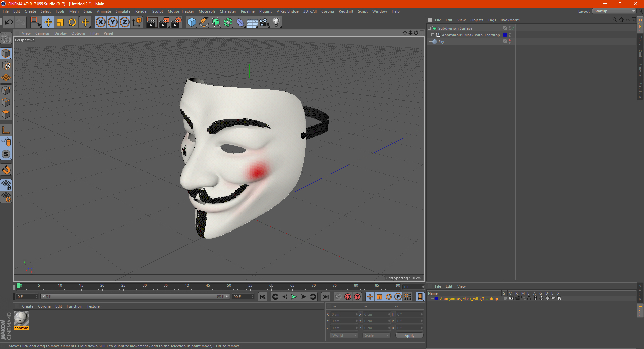Open the Layout Startup dropdown
Viewport: 644px width, 349px height.
[x=614, y=11]
